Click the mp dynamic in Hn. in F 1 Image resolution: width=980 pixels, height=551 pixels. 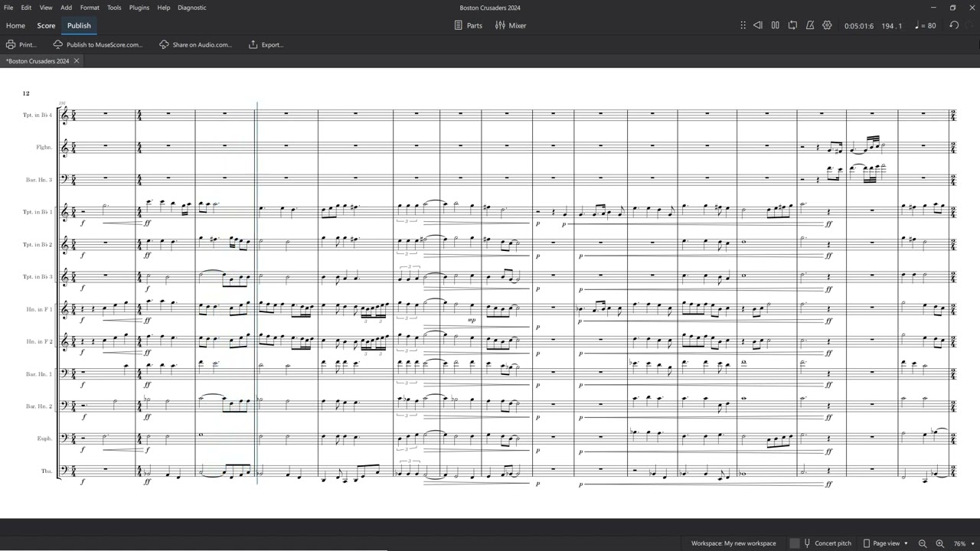[x=472, y=321]
